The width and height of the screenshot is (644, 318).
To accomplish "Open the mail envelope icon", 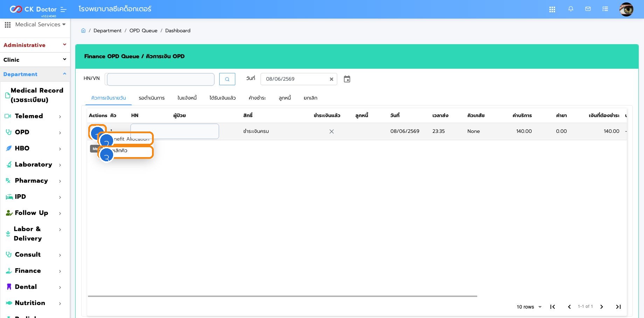I will tap(588, 9).
